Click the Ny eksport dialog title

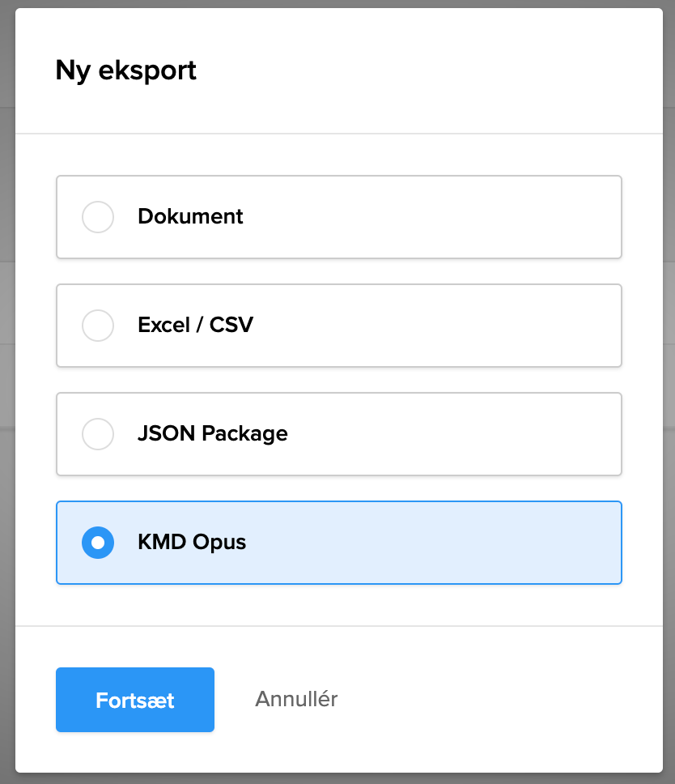point(126,70)
